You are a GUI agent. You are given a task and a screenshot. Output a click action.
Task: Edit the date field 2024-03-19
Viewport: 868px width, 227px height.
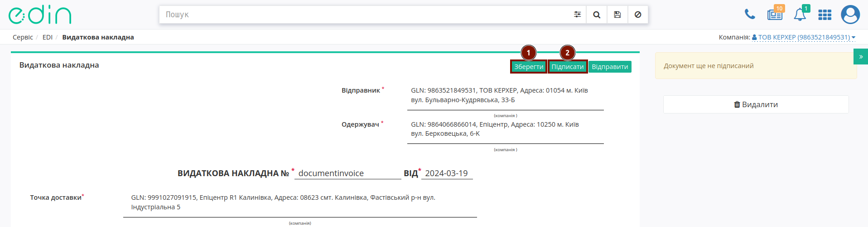pyautogui.click(x=447, y=173)
